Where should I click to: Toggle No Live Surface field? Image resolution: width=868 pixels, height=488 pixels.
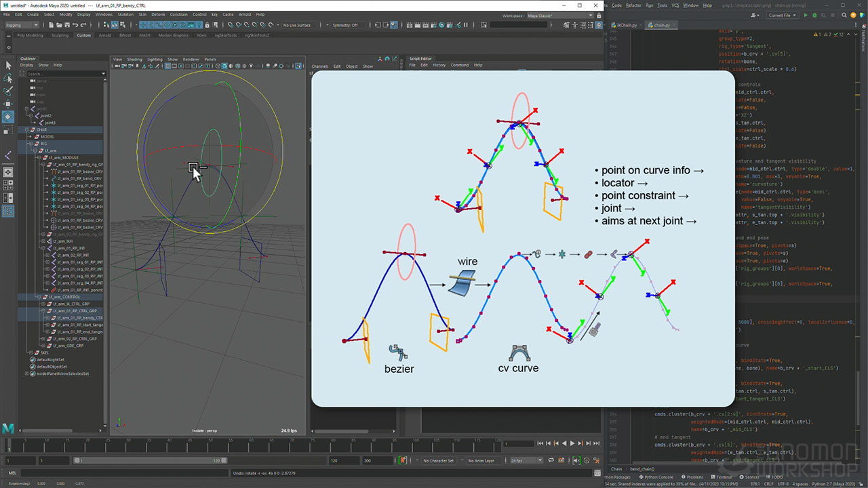coord(297,25)
